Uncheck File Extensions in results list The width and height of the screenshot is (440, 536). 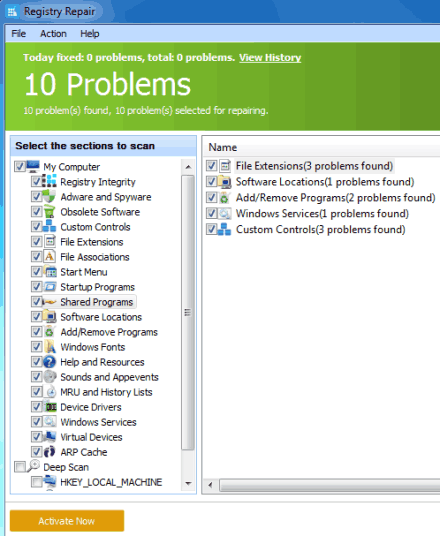[212, 166]
